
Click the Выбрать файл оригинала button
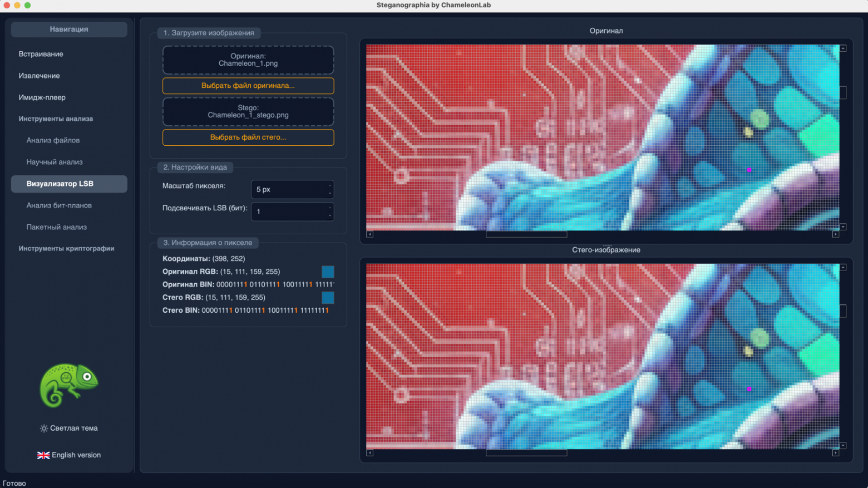click(x=248, y=86)
